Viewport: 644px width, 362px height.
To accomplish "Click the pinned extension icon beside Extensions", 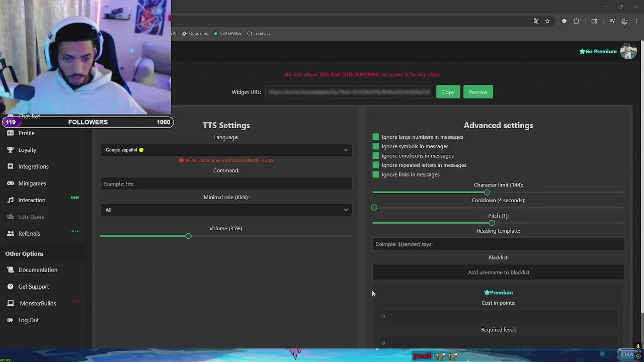I will (564, 21).
